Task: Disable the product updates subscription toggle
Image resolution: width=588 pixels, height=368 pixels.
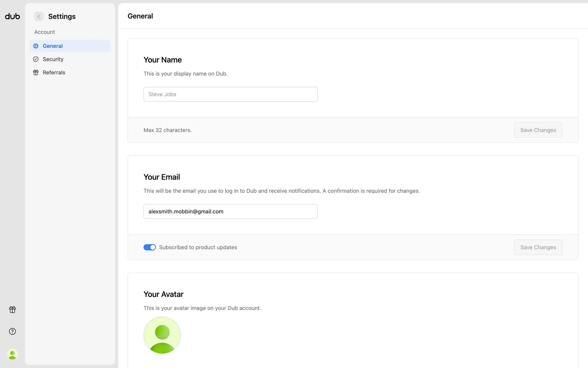Action: (x=149, y=247)
